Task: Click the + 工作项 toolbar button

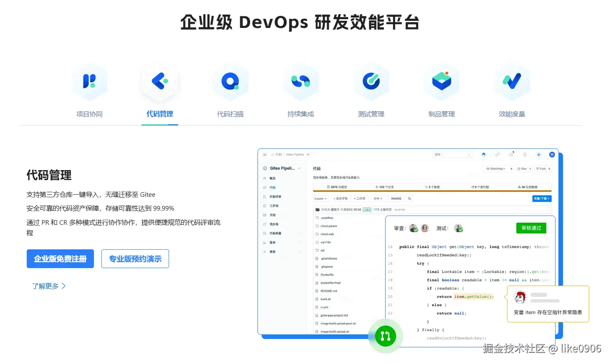Action: tap(360, 199)
